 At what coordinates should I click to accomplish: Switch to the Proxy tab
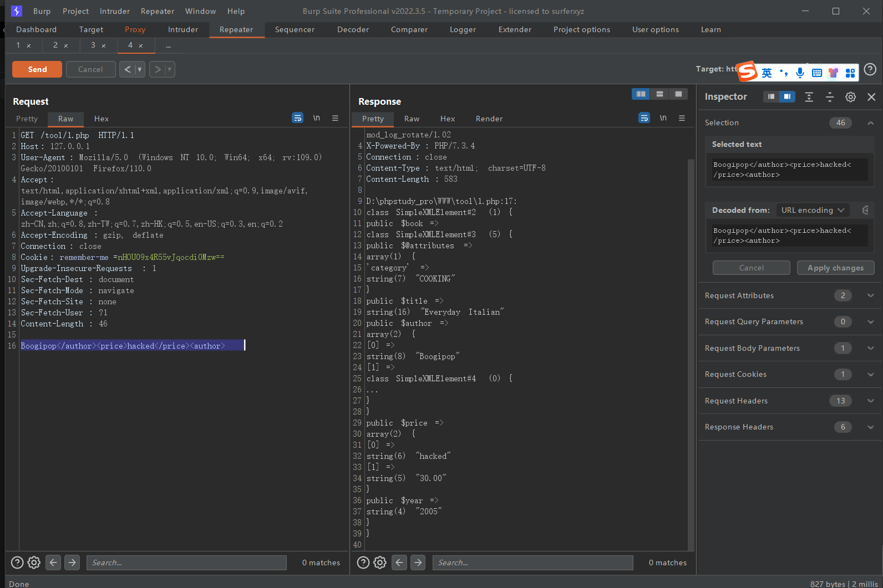pos(135,29)
